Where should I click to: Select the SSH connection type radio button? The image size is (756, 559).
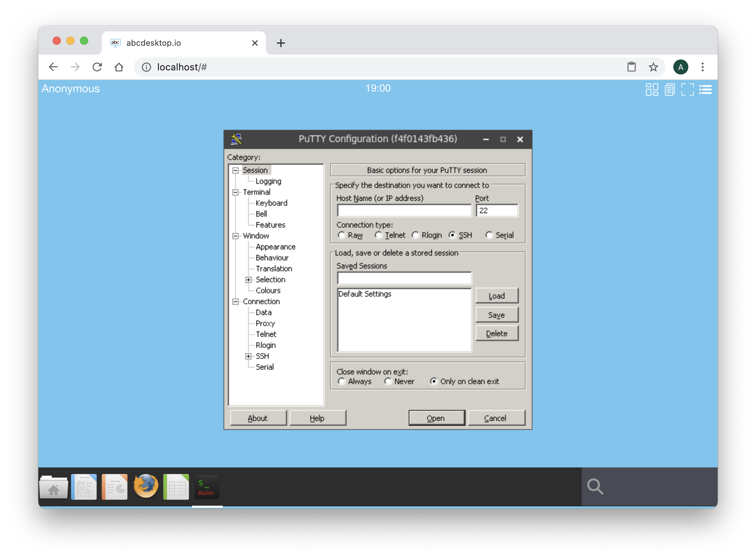452,234
